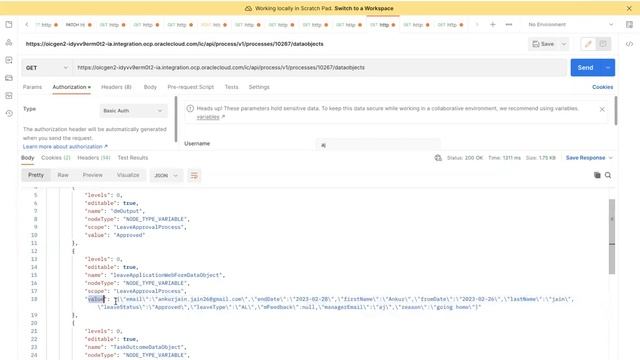The image size is (640, 360).
Task: Select the Pretty response view
Action: pyautogui.click(x=36, y=175)
